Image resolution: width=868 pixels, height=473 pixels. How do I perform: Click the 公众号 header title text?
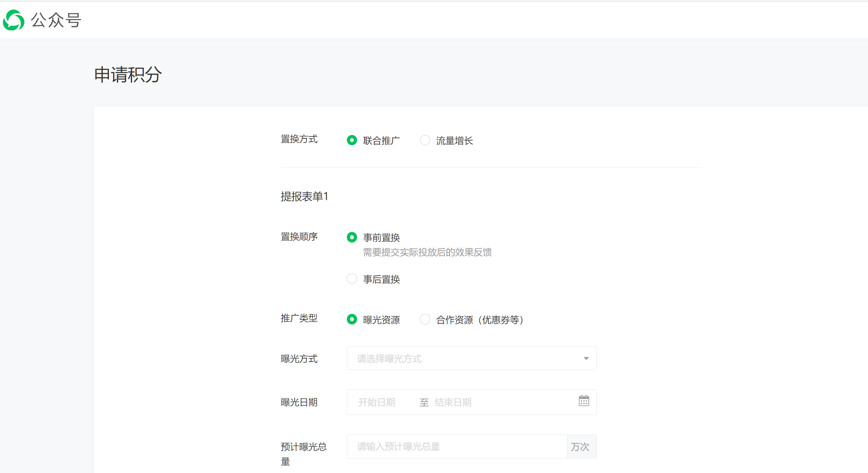(56, 20)
